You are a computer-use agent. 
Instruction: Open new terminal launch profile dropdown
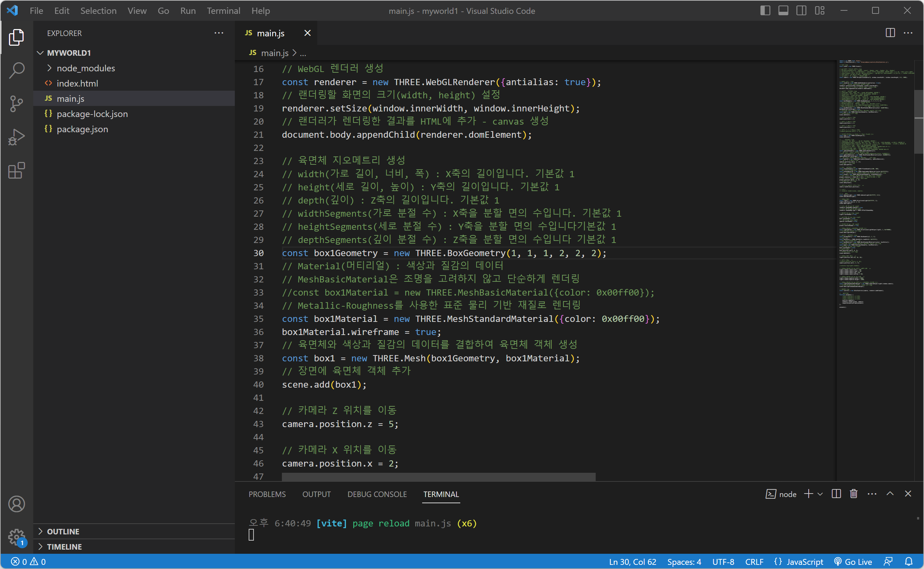820,494
